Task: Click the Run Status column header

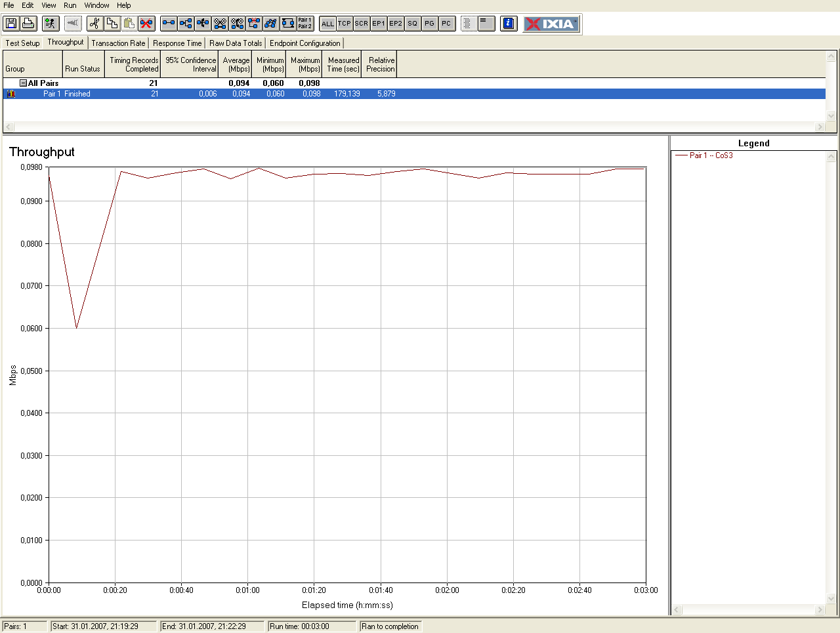Action: (x=83, y=64)
